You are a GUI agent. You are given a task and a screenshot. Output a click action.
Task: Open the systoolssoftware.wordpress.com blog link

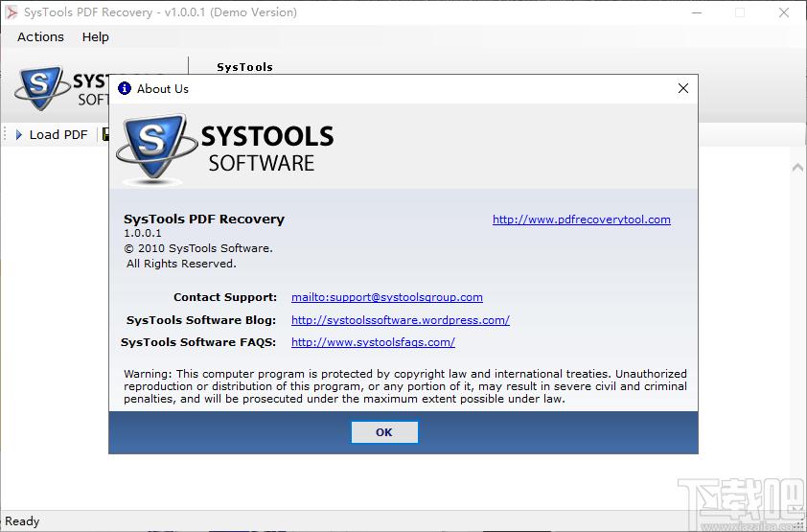tap(401, 320)
